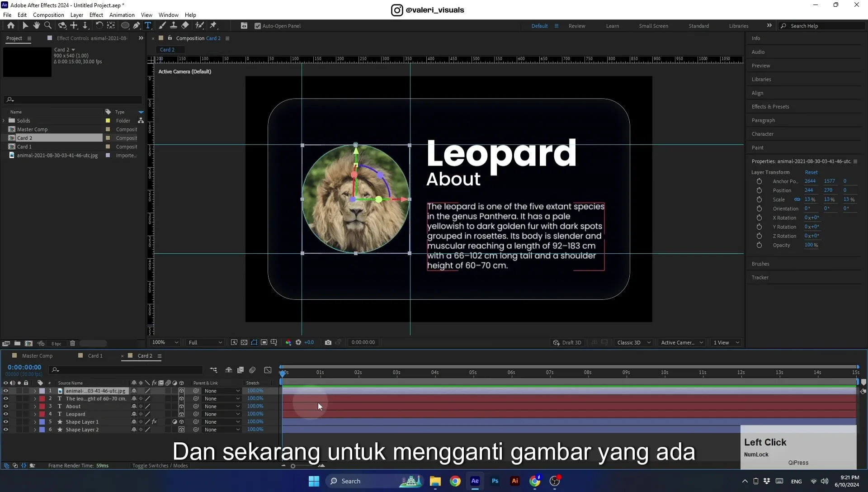868x492 pixels.
Task: Toggle Auto-Open Panel checkbox
Action: pos(258,26)
